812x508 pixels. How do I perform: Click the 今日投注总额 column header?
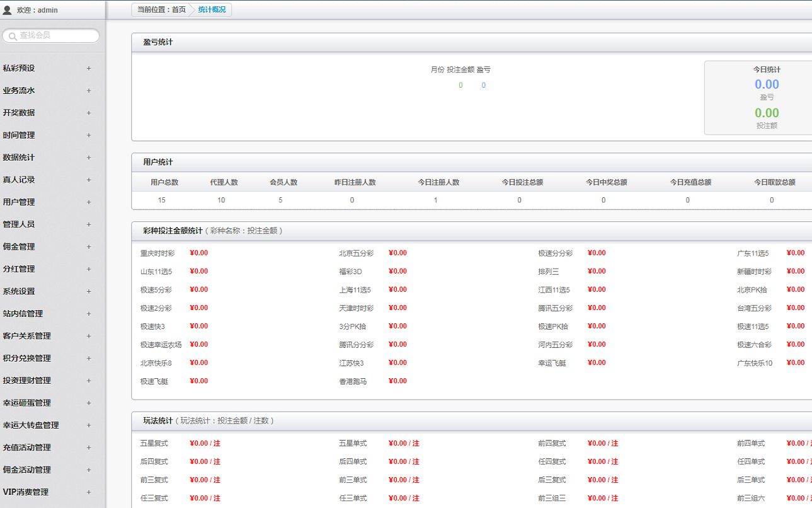point(522,182)
